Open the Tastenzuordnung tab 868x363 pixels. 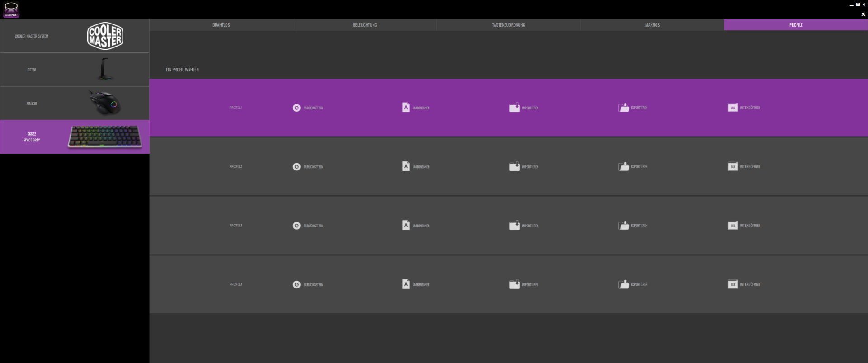(509, 25)
